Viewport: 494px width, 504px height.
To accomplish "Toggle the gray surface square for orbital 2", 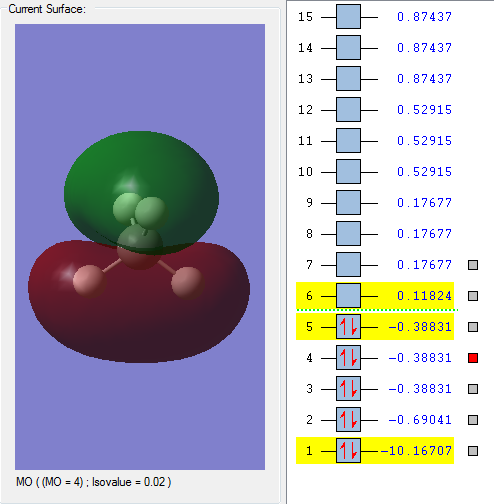I will click(473, 420).
